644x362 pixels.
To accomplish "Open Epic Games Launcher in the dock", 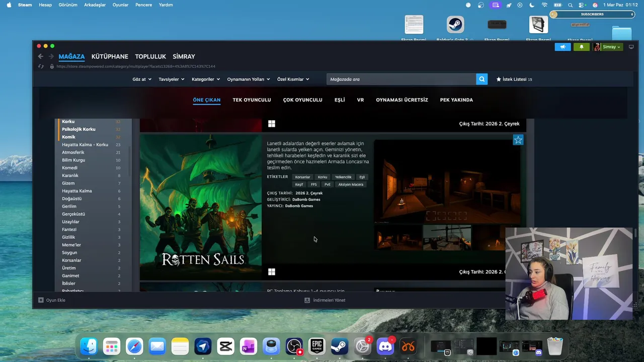I will (x=316, y=346).
